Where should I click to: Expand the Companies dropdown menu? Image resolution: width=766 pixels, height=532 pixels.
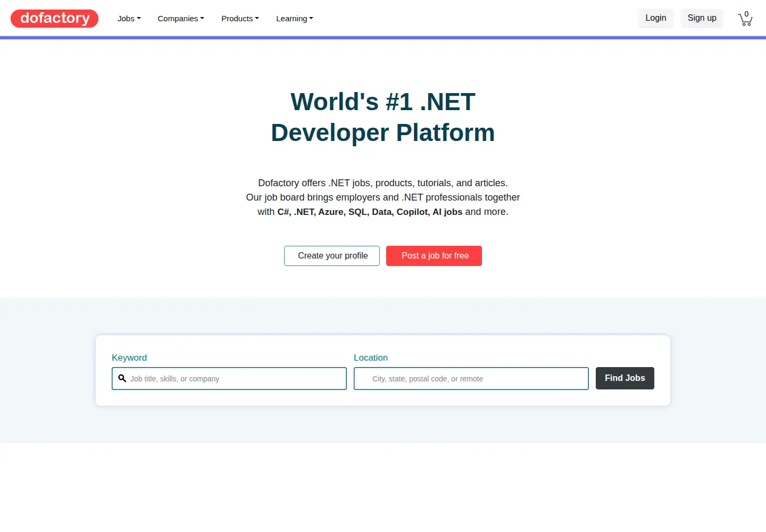pos(181,19)
